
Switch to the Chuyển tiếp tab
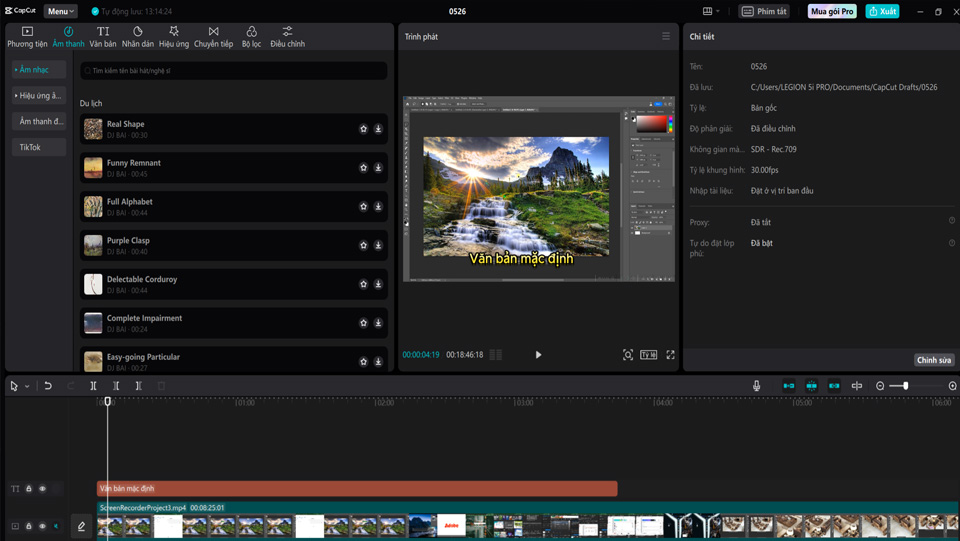(x=214, y=37)
